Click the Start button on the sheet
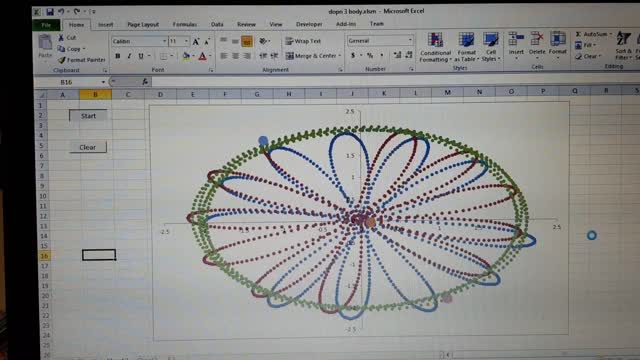This screenshot has width=640, height=360. [x=88, y=116]
